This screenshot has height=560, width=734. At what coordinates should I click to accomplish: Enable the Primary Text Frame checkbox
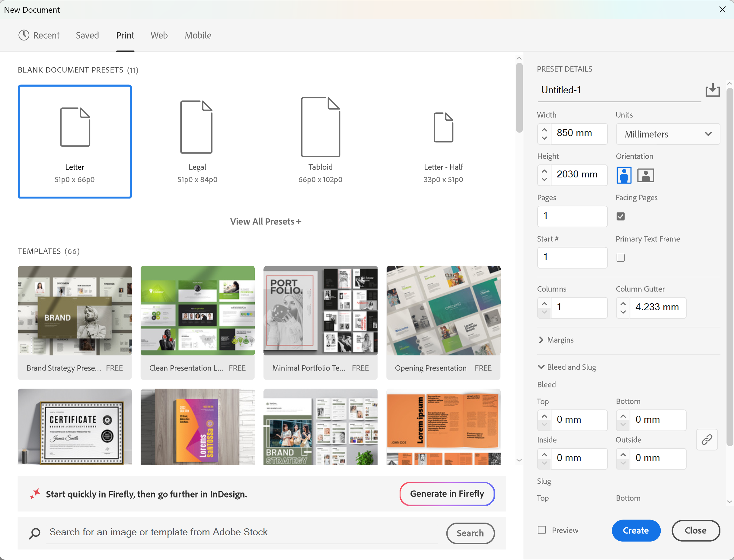[x=620, y=258]
